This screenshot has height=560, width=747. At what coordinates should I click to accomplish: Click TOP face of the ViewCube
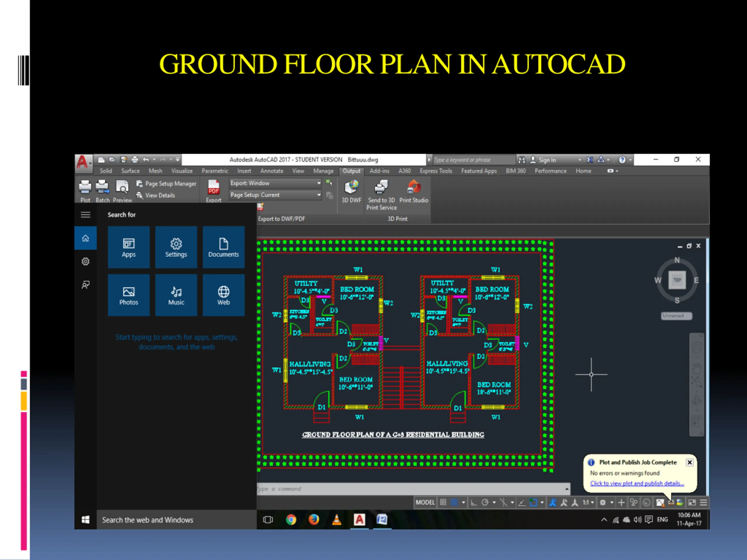click(x=677, y=280)
